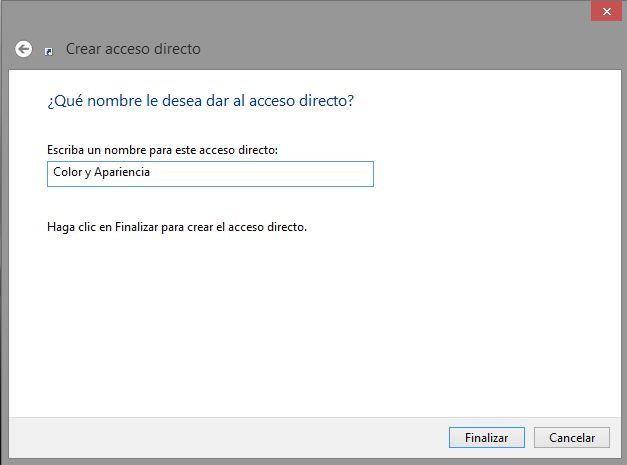The image size is (627, 465).
Task: Finish creating the shortcut
Action: click(487, 437)
